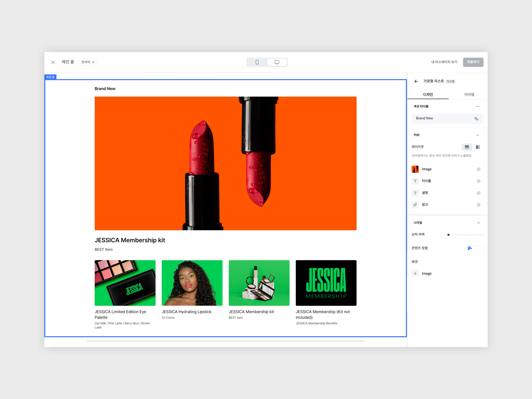Click the 적용하기 apply button
The height and width of the screenshot is (399, 532).
473,62
